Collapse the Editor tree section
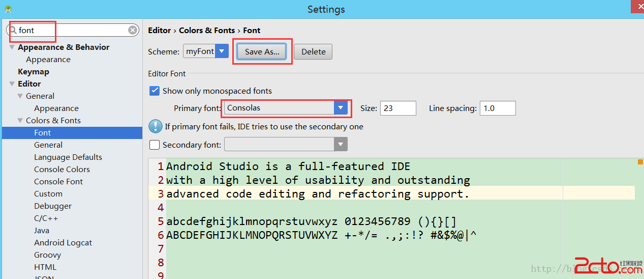This screenshot has width=644, height=279. (x=12, y=84)
